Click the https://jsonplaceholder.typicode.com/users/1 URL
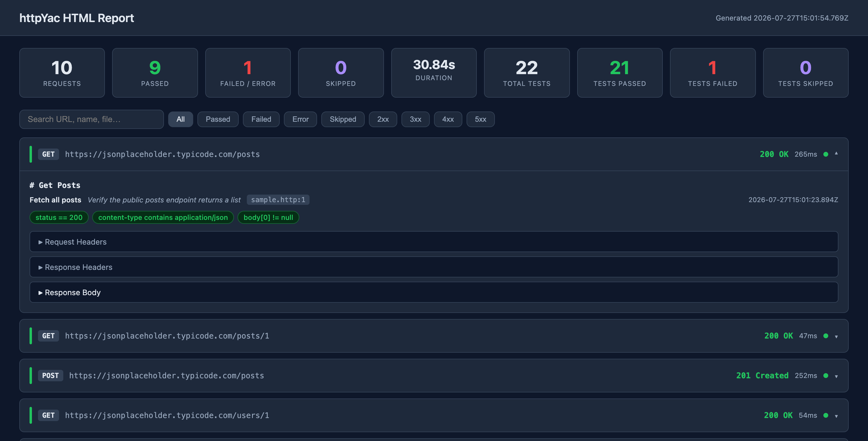The image size is (868, 441). coord(167,415)
